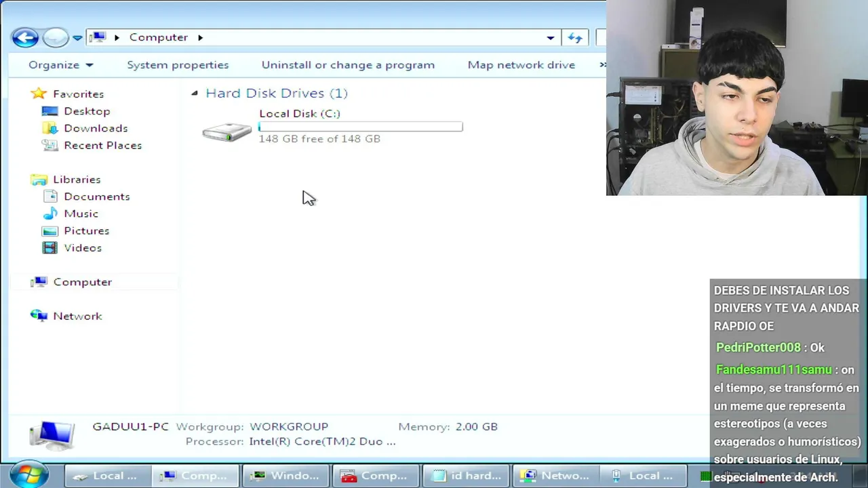Open the Pictures library
This screenshot has height=488, width=868.
point(86,230)
